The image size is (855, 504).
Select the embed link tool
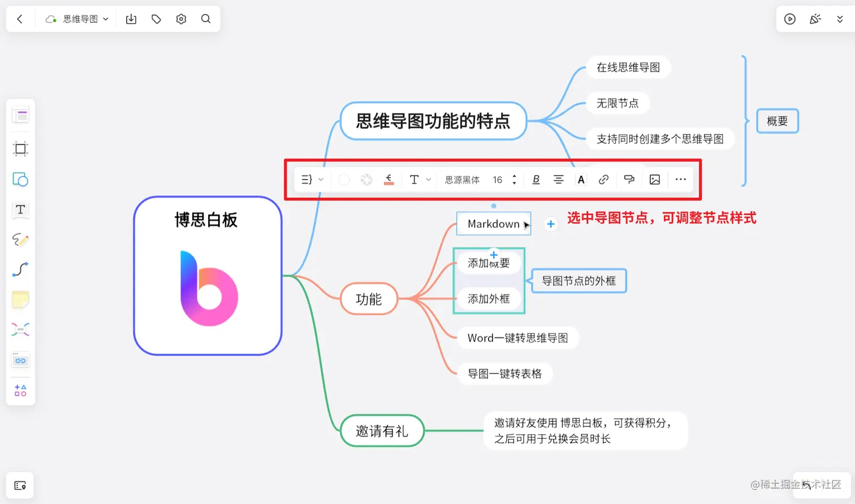pyautogui.click(x=20, y=360)
